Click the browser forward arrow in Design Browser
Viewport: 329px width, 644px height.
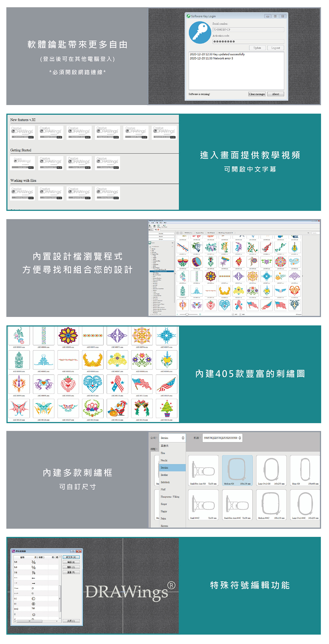[181, 233]
